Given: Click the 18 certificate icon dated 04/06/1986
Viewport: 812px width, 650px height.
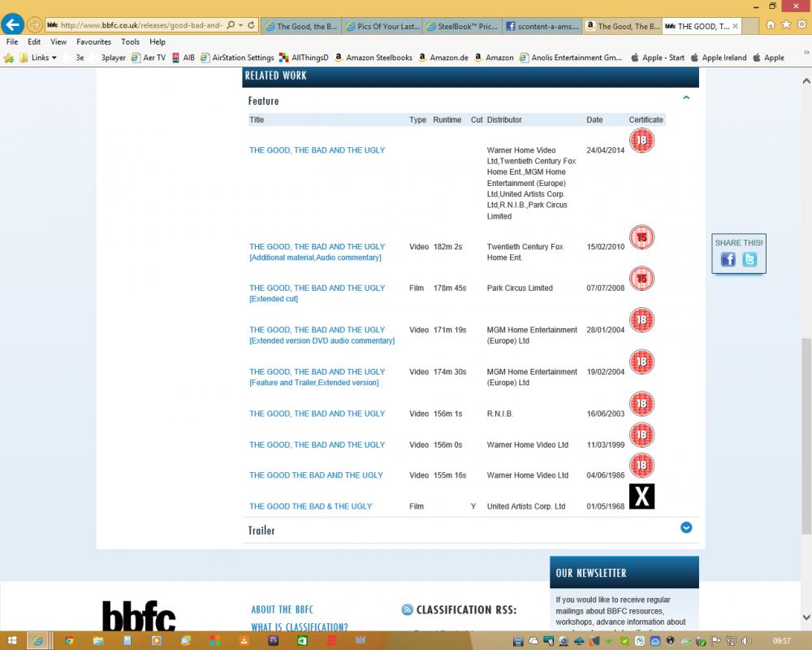Looking at the screenshot, I should 641,466.
